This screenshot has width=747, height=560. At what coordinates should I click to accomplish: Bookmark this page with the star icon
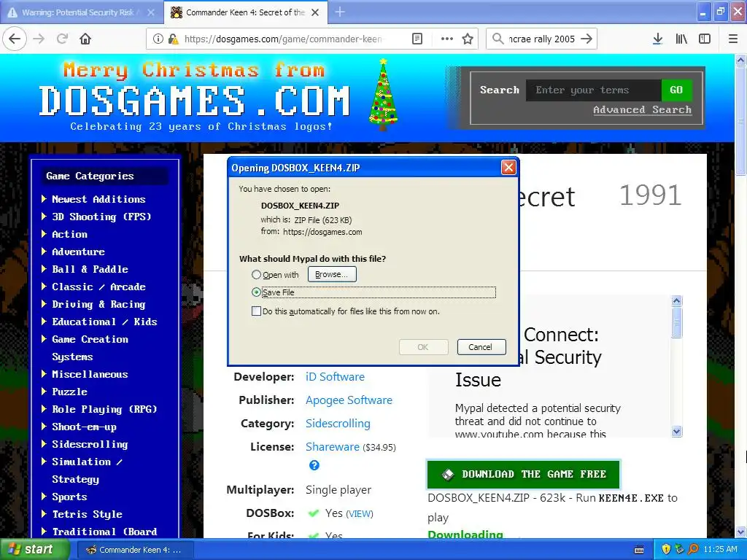(468, 39)
